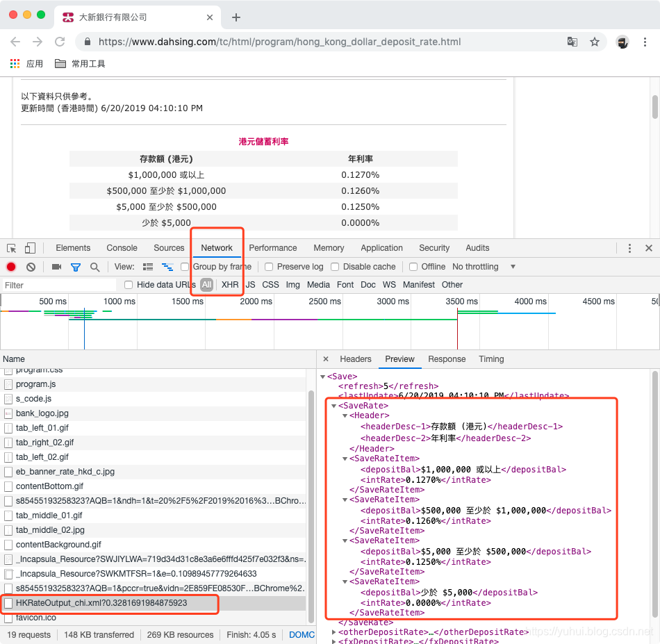The height and width of the screenshot is (644, 660).
Task: Open the Security panel
Action: coord(434,248)
